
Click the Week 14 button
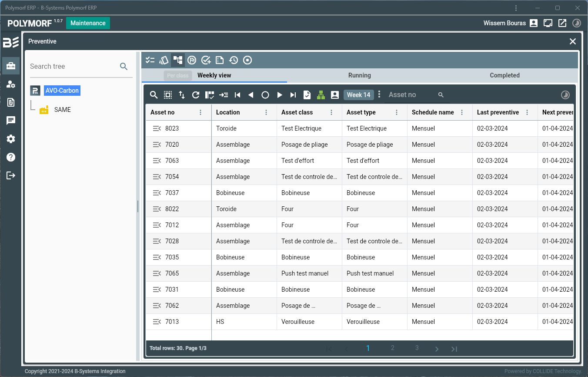[x=358, y=95]
